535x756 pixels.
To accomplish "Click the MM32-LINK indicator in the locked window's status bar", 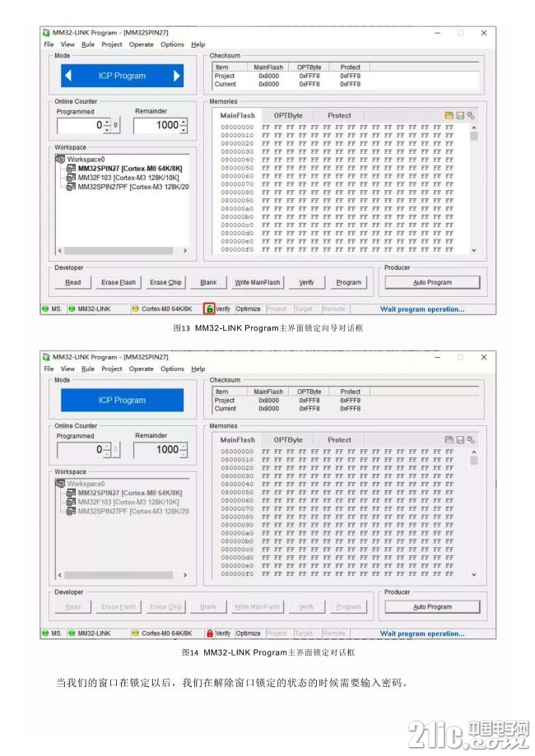I will coord(72,633).
